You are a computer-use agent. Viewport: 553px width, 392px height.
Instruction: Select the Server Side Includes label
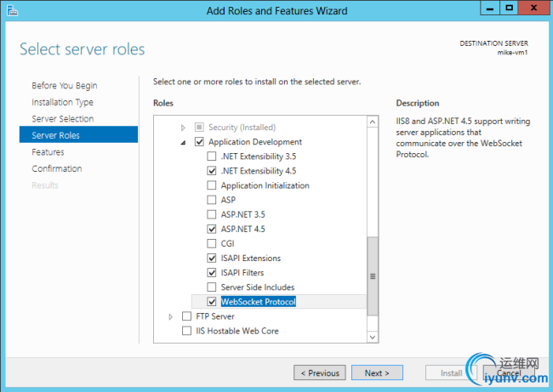[258, 287]
